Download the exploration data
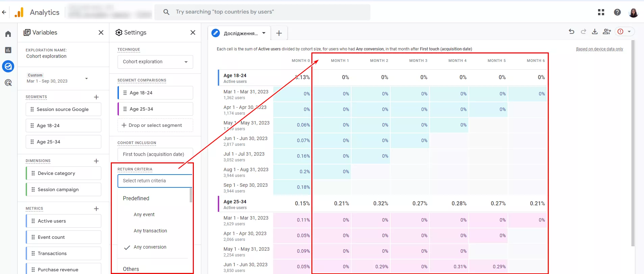The width and height of the screenshot is (644, 274). 595,31
